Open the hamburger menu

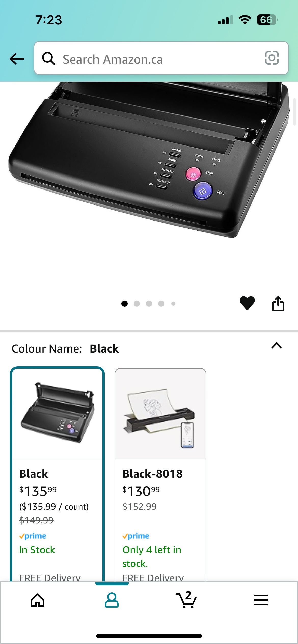point(261,600)
